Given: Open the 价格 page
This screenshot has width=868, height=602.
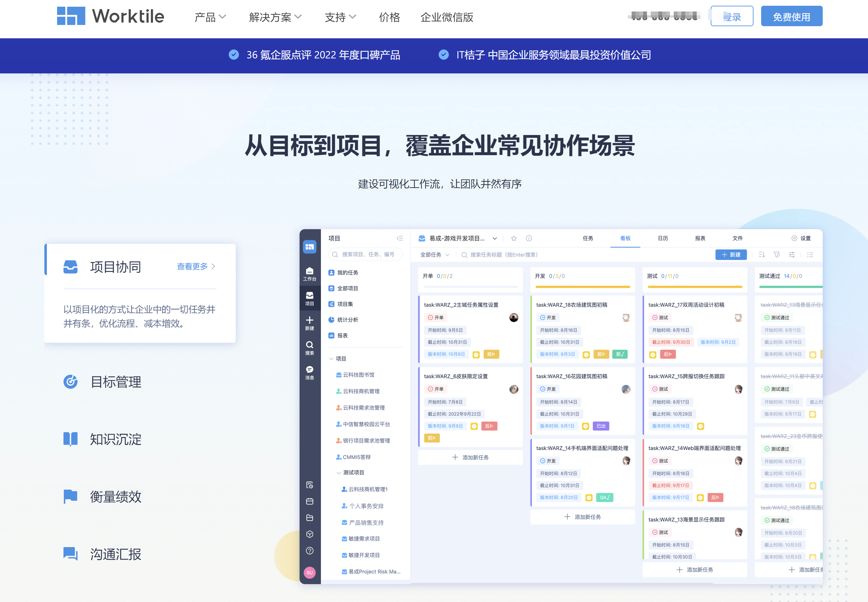Looking at the screenshot, I should coord(389,17).
